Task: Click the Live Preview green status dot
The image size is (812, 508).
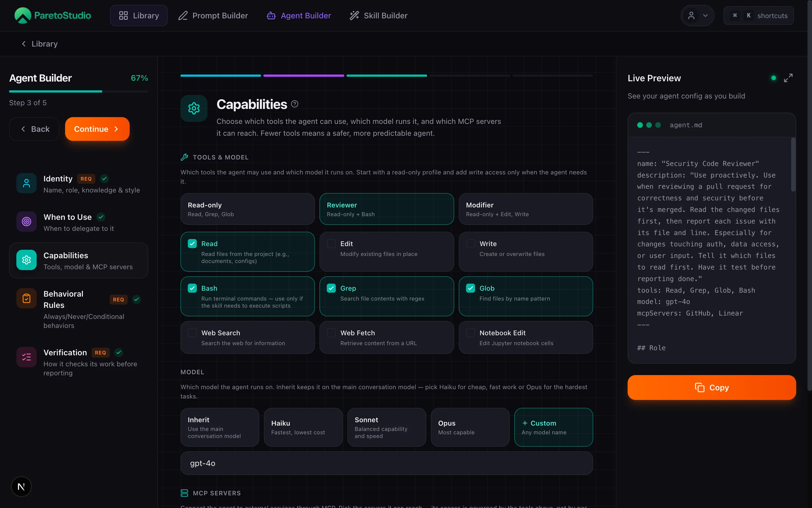Action: (x=773, y=78)
